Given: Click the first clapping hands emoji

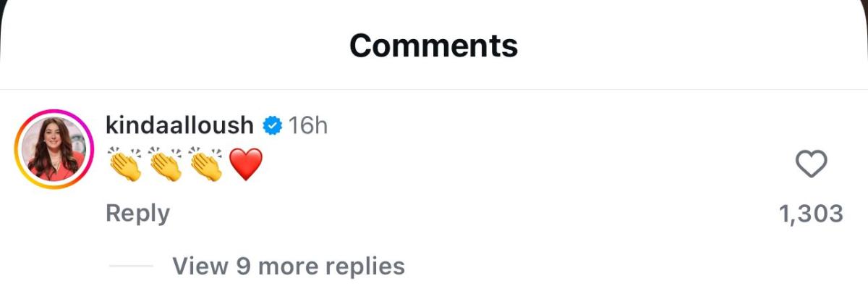Looking at the screenshot, I should pos(126,163).
